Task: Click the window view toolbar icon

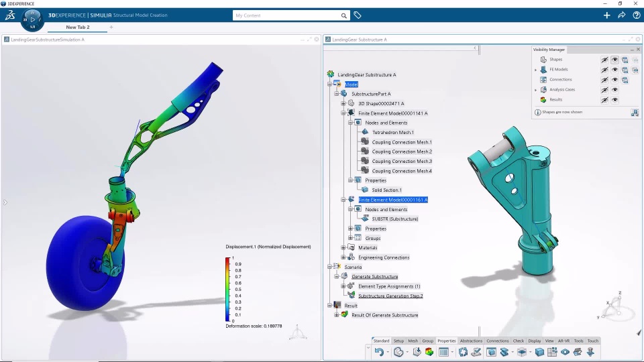Action: (491, 352)
